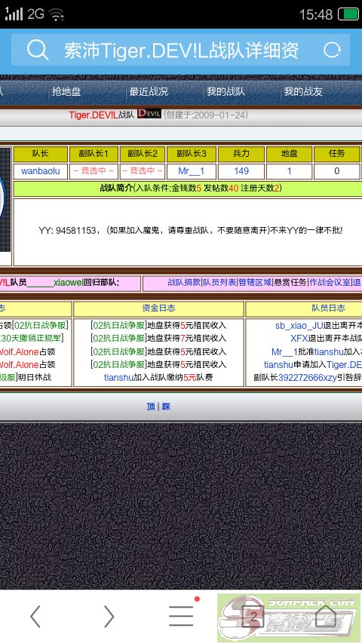Click Mr__1 in 批准tianshu row
This screenshot has height=644, width=362.
pos(284,352)
